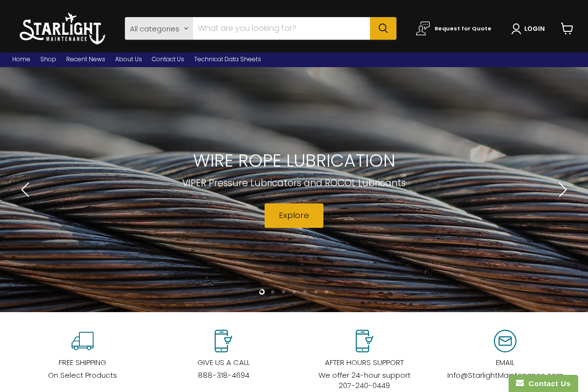Select the third carousel dot
This screenshot has height=392, width=588.
(x=283, y=292)
